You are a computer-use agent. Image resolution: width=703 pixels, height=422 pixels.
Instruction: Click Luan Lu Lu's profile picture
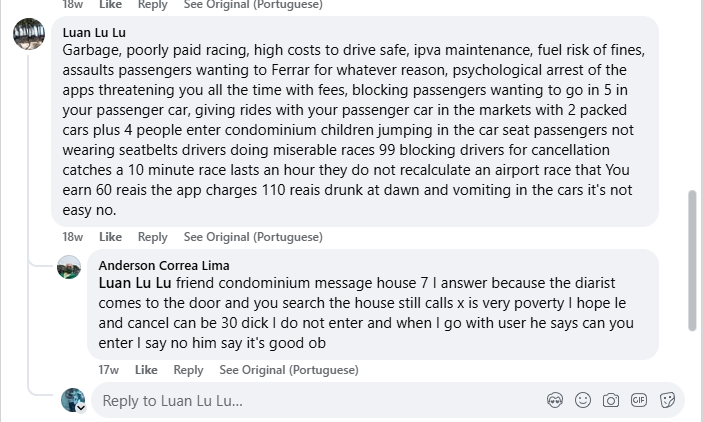point(29,34)
